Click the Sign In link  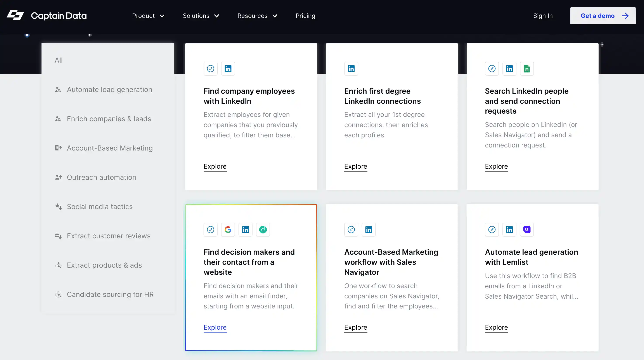(543, 16)
